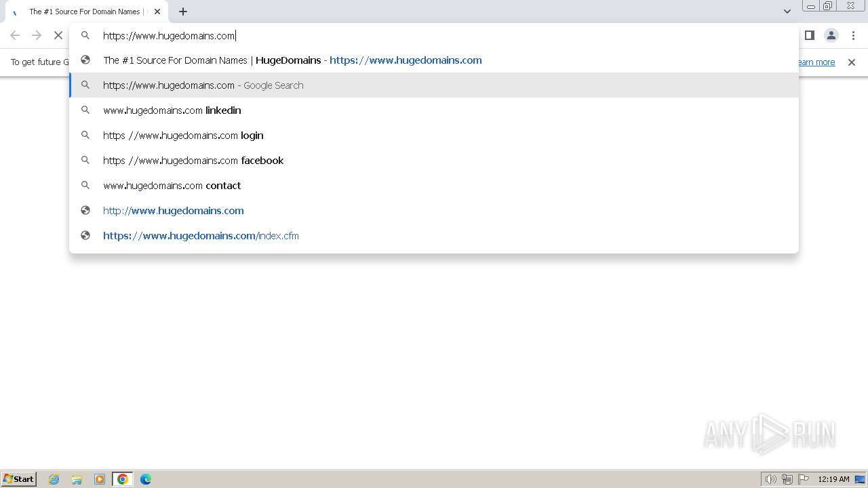
Task: Dismiss the info bar
Action: [x=852, y=62]
